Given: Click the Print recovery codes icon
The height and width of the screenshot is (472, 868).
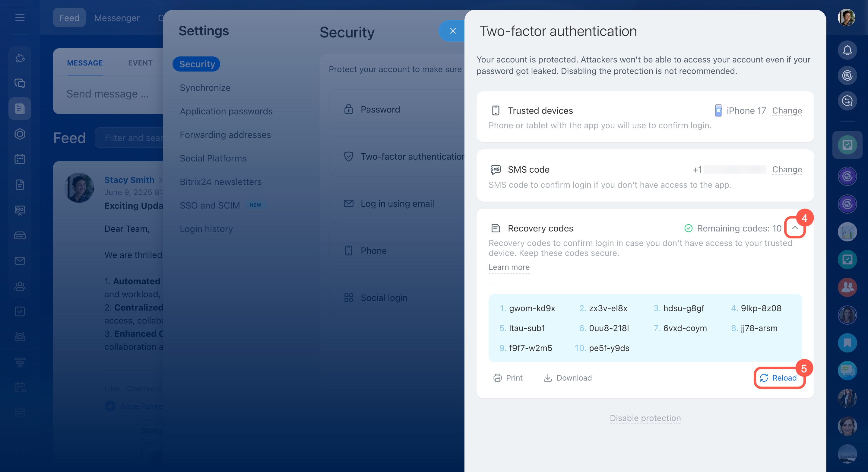Looking at the screenshot, I should point(497,378).
